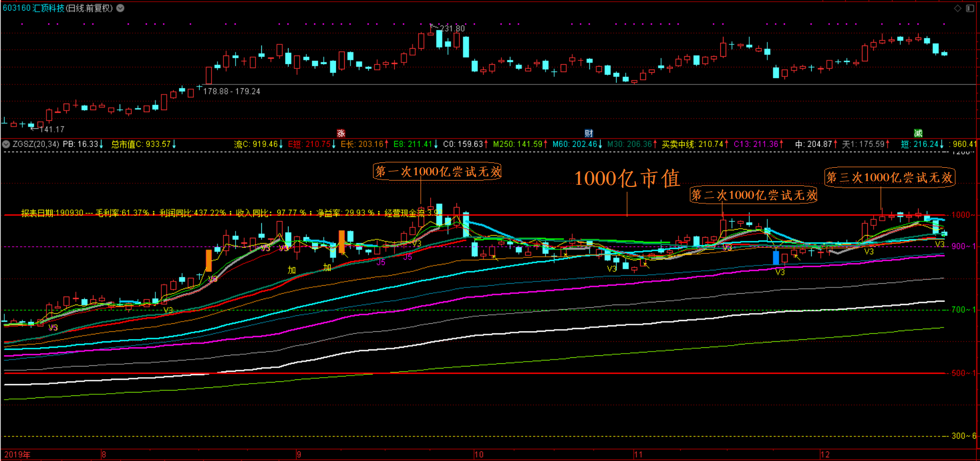The width and height of the screenshot is (980, 461).
Task: Select the large 1000亿市值 annotation text
Action: click(627, 178)
